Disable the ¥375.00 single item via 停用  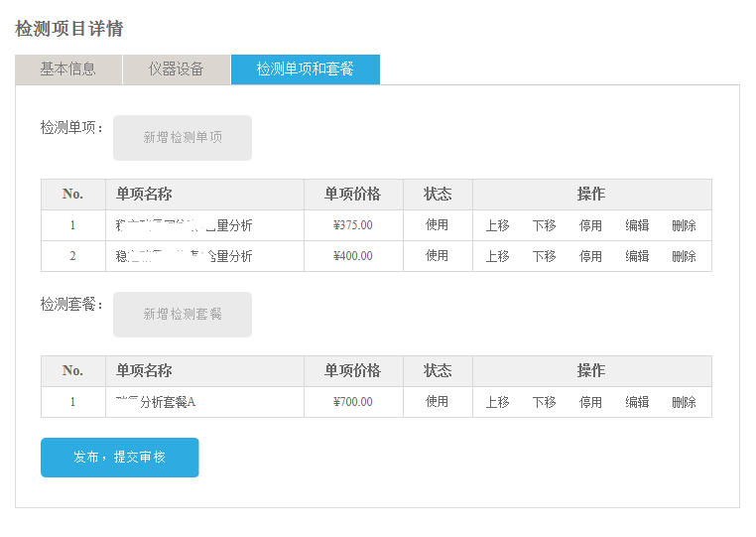590,225
